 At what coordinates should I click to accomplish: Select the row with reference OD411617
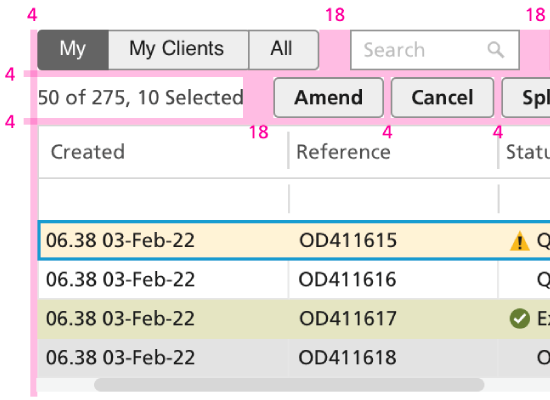[294, 319]
